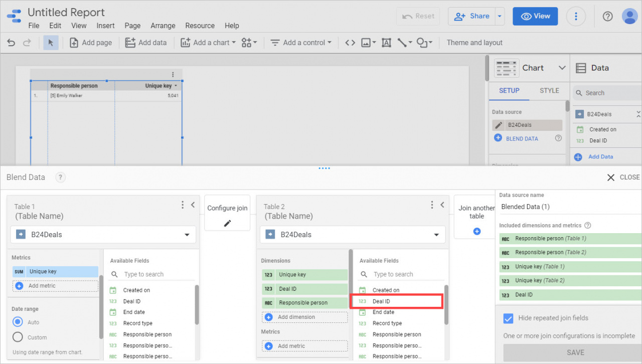Click the blue View button
Screen dimensions: 642x364
[x=535, y=16]
